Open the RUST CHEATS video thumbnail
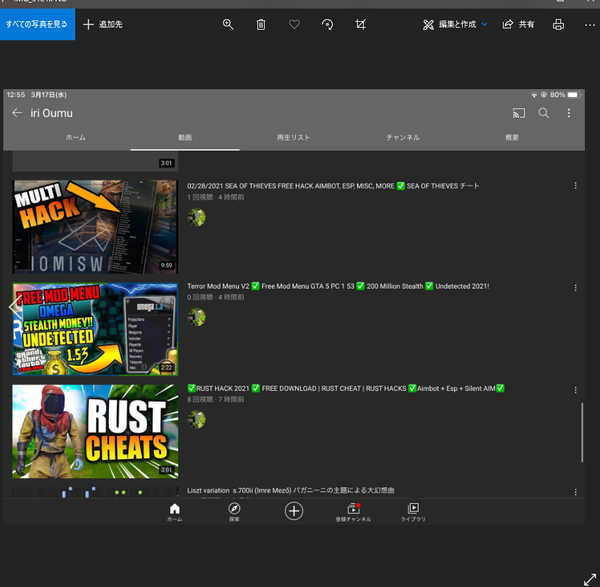Screen dimensions: 600x587 (x=95, y=431)
